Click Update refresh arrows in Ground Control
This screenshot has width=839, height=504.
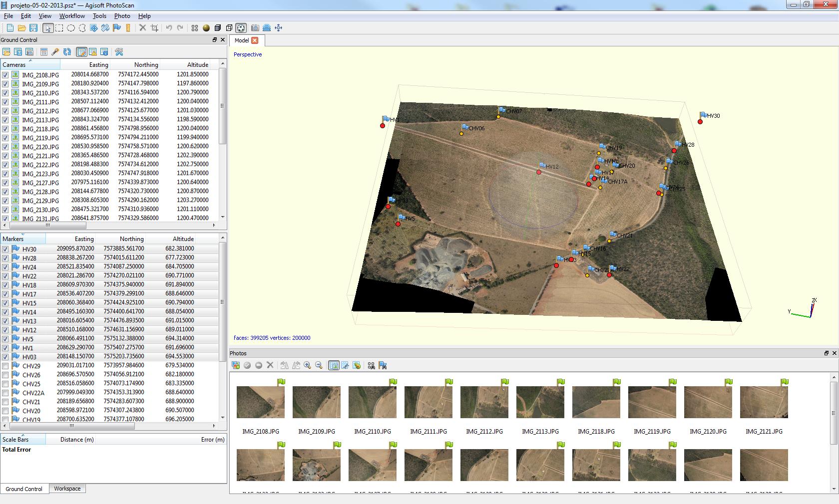coord(67,52)
